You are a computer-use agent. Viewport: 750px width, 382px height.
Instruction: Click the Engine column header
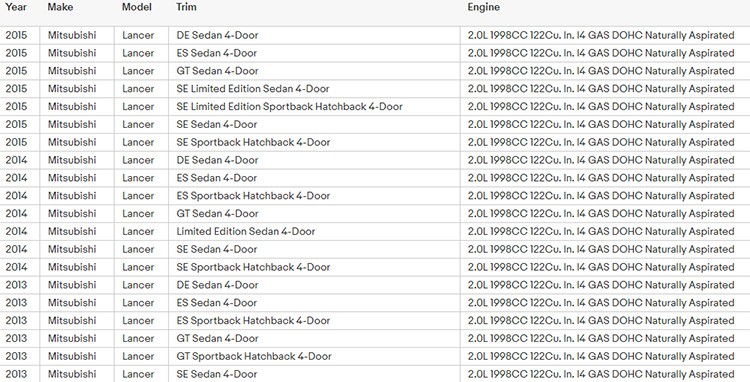click(484, 7)
